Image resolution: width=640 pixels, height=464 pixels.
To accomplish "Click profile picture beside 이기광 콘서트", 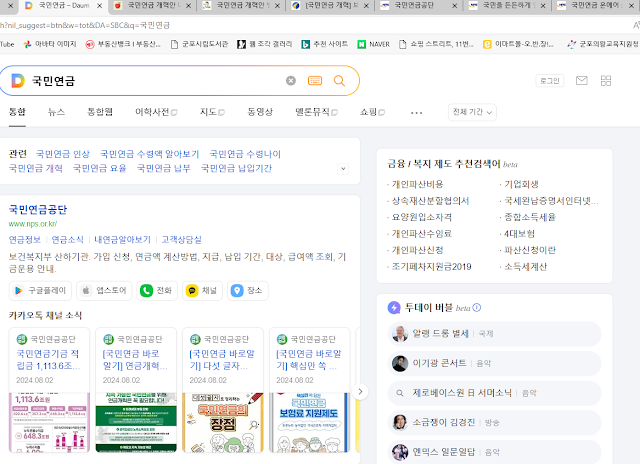I will pos(400,363).
